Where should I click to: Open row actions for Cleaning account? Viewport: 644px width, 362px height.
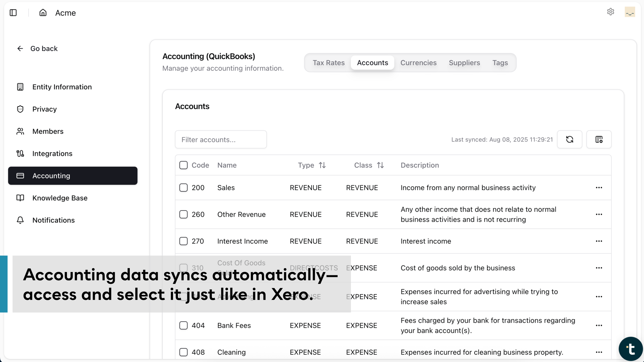point(599,352)
